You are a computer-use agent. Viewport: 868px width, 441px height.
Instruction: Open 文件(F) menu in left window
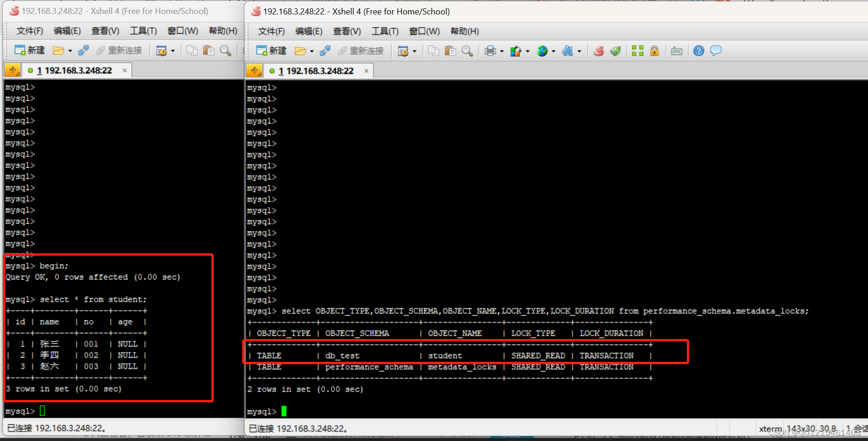coord(30,31)
